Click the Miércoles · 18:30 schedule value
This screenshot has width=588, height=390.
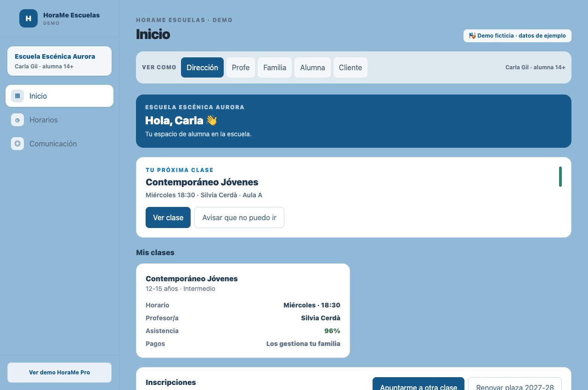[312, 305]
